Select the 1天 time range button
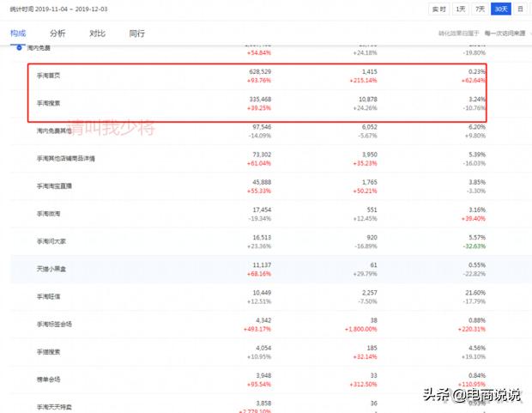Screen dimensions: 532x413 (x=461, y=9)
